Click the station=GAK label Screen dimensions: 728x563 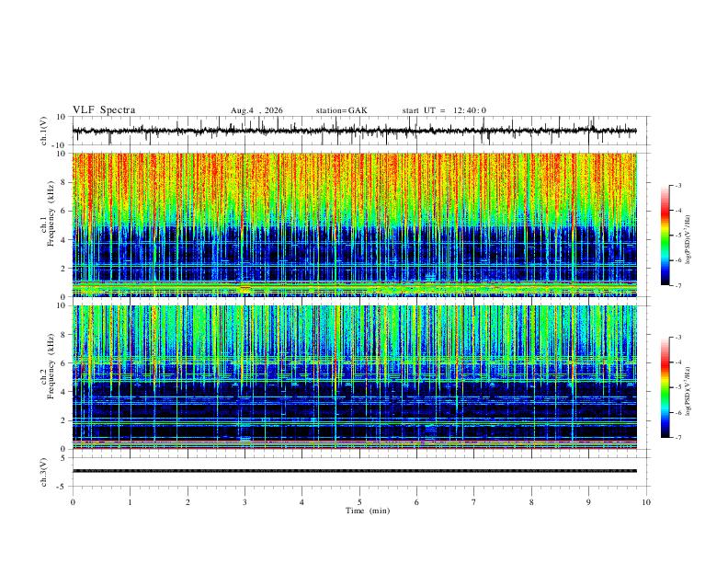pos(341,110)
